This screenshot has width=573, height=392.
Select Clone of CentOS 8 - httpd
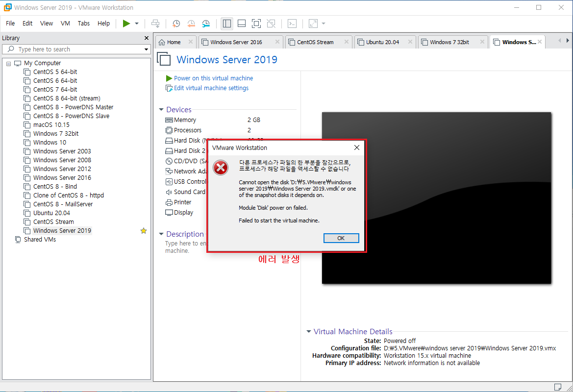point(68,195)
